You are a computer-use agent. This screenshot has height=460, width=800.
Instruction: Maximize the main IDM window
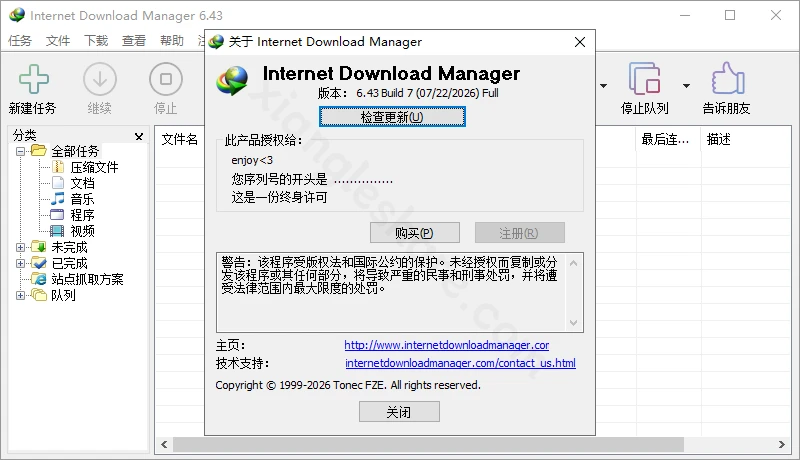pyautogui.click(x=730, y=15)
